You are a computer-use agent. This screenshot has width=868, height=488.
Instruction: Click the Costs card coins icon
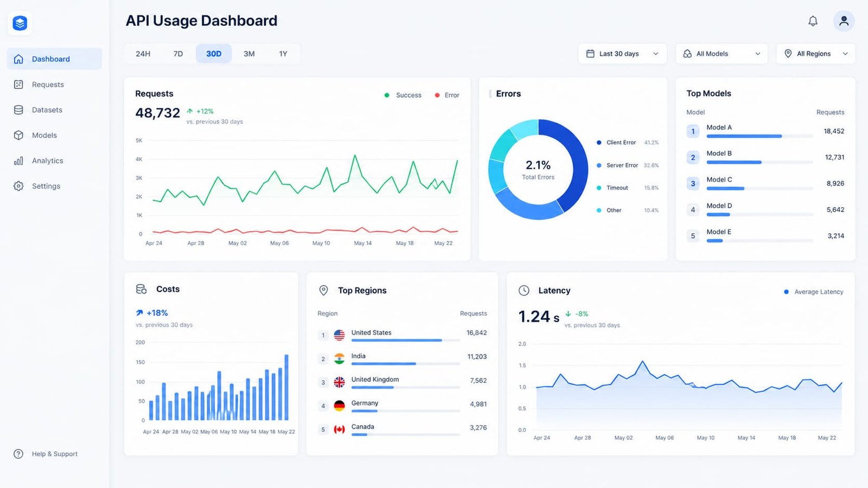pyautogui.click(x=141, y=289)
